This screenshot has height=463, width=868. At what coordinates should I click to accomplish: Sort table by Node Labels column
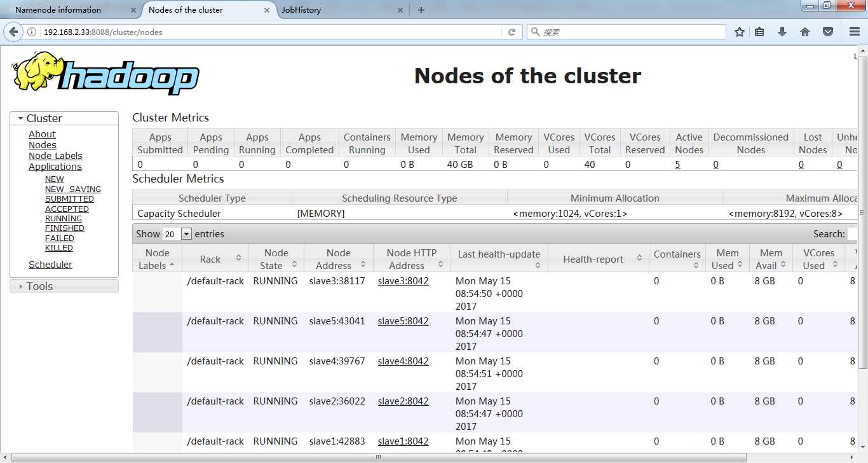pos(157,259)
